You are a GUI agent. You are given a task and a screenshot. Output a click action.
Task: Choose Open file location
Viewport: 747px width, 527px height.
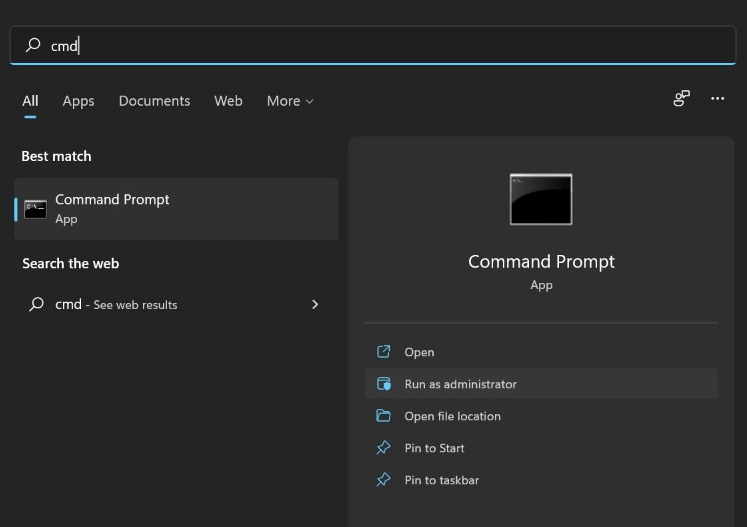pyautogui.click(x=541, y=416)
